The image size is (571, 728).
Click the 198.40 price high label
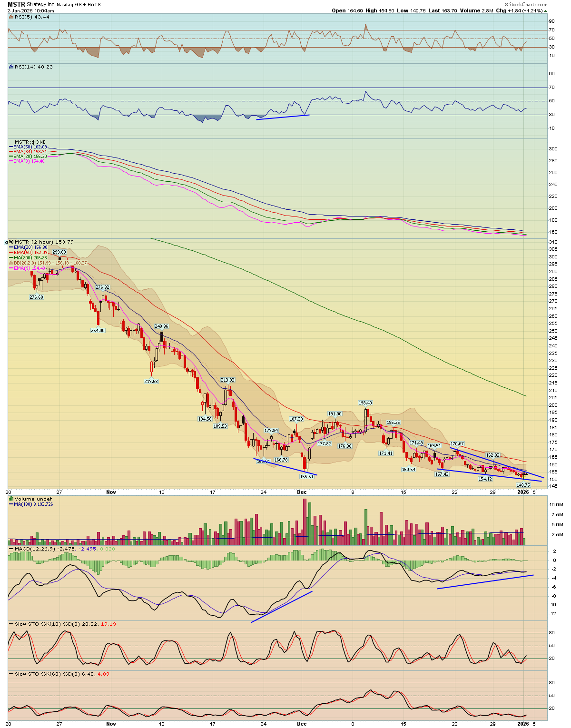365,403
